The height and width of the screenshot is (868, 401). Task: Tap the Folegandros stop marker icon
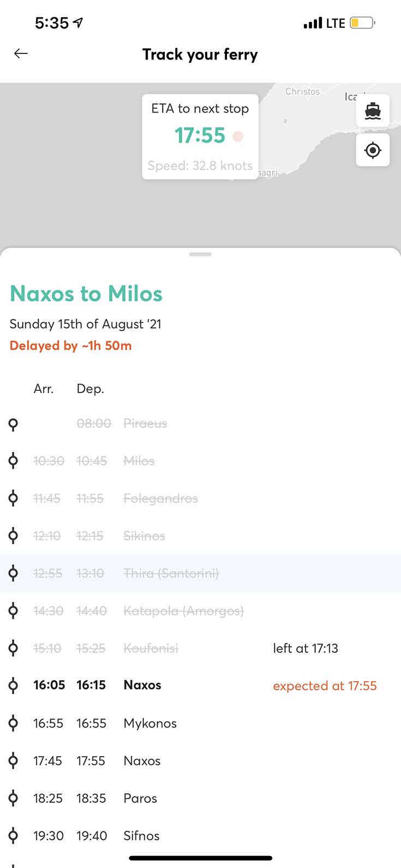pos(14,498)
